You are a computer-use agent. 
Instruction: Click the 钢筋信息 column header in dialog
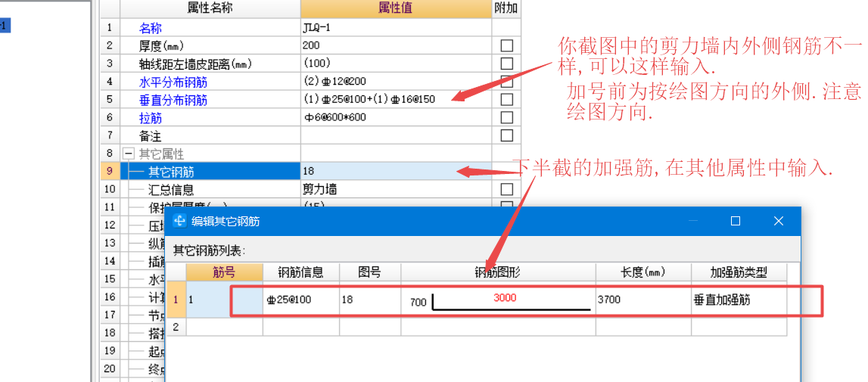300,272
